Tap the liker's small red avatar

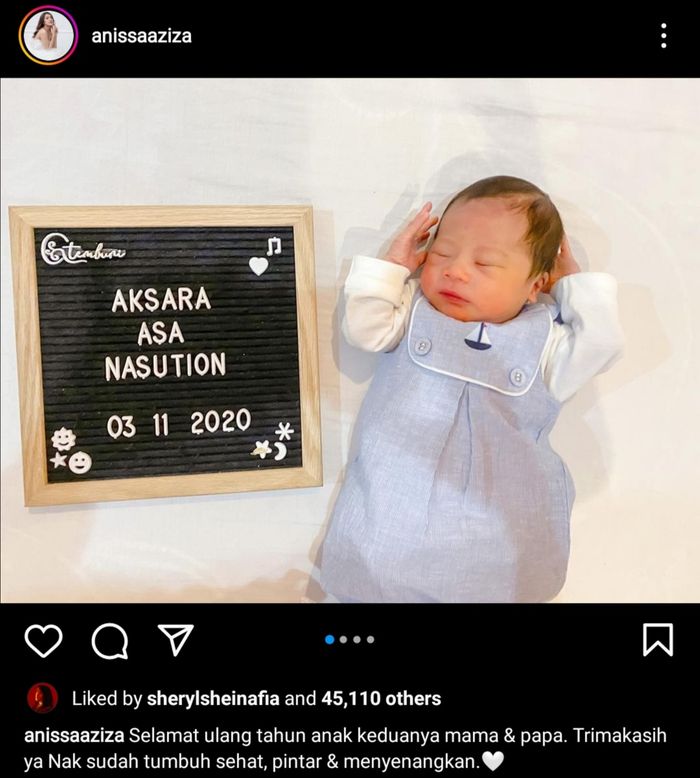pyautogui.click(x=42, y=698)
